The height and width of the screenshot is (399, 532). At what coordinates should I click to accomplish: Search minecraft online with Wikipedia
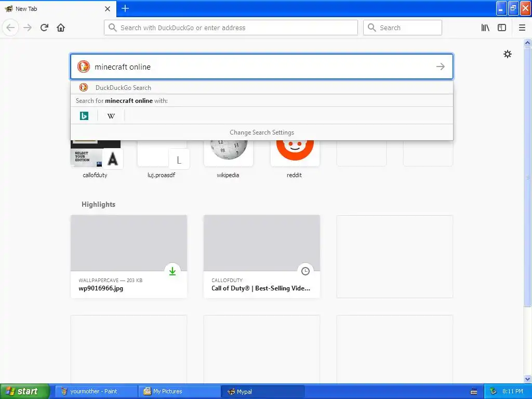click(x=111, y=116)
